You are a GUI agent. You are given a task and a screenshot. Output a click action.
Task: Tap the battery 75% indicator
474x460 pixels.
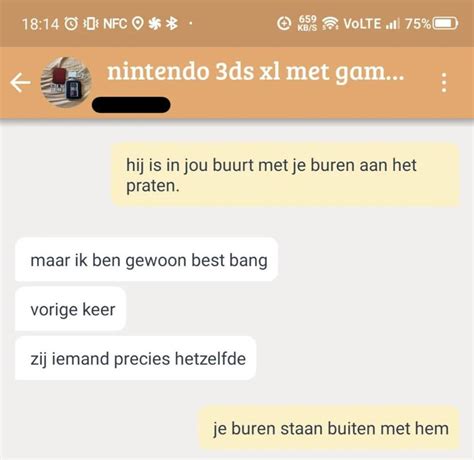click(x=431, y=24)
